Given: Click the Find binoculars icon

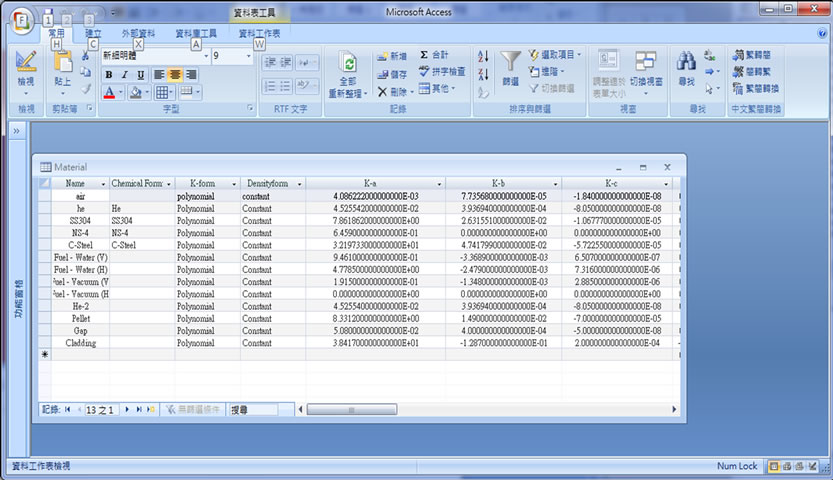Looking at the screenshot, I should pos(686,62).
